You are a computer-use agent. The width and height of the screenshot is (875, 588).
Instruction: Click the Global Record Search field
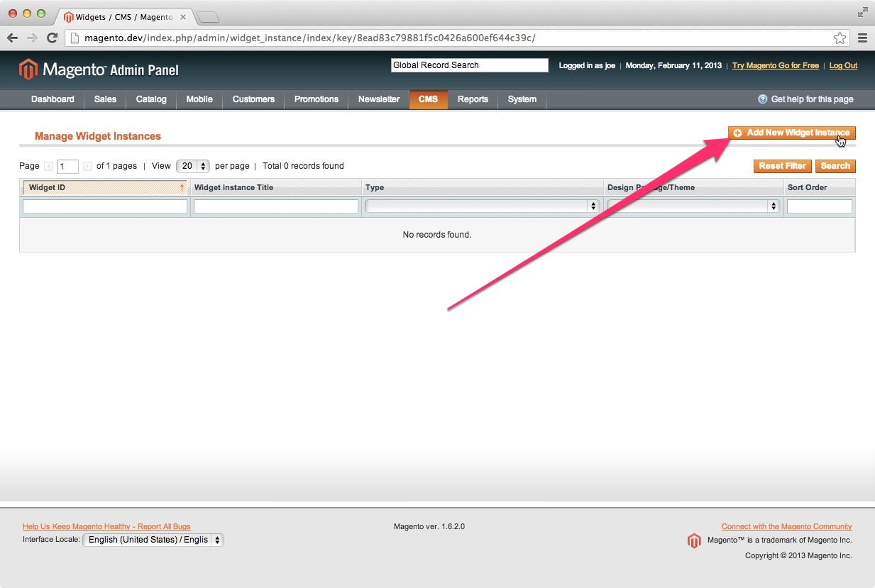[x=469, y=65]
